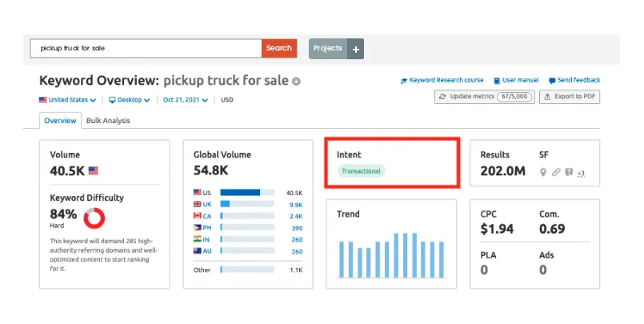The height and width of the screenshot is (324, 644).
Task: Click the Keyword Difficulty donut chart
Action: coord(94,218)
